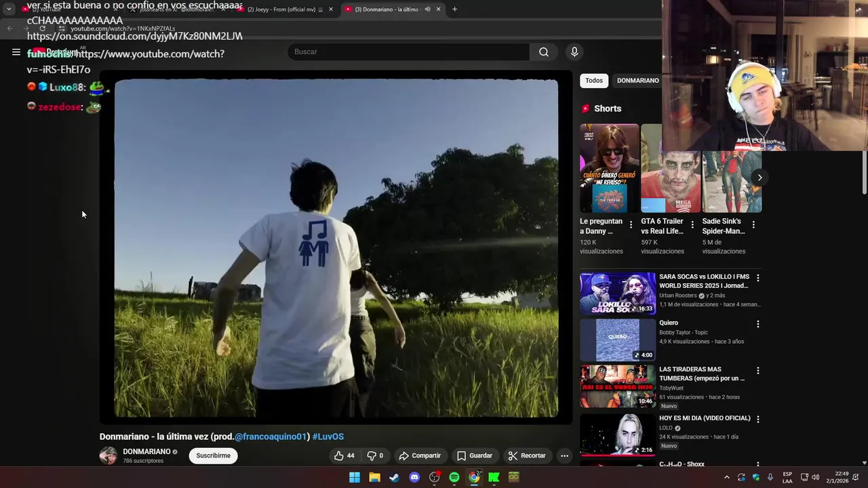Open the #LuvOS hashtag link
The height and width of the screenshot is (488, 868).
point(328,436)
